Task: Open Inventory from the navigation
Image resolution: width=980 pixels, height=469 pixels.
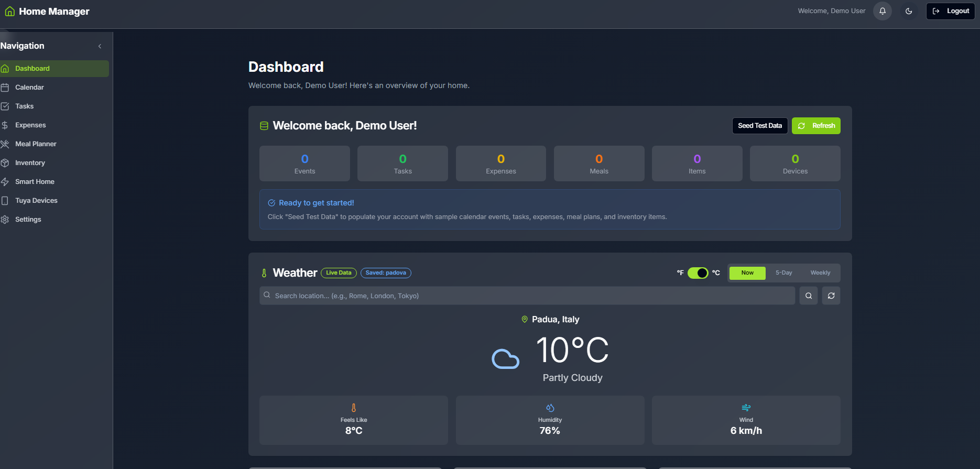Action: point(30,163)
